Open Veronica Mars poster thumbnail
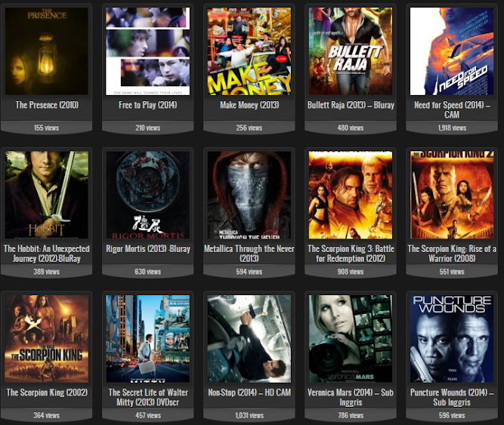The width and height of the screenshot is (504, 425). [351, 339]
